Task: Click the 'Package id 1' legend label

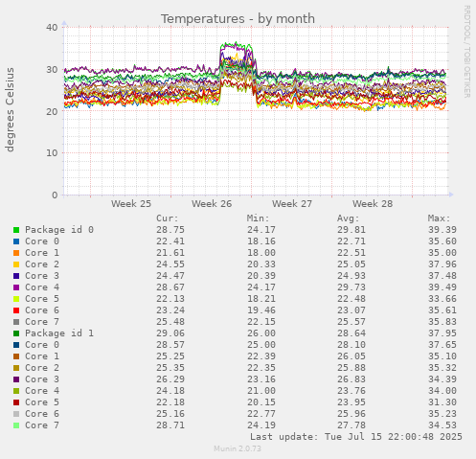Action: point(59,333)
